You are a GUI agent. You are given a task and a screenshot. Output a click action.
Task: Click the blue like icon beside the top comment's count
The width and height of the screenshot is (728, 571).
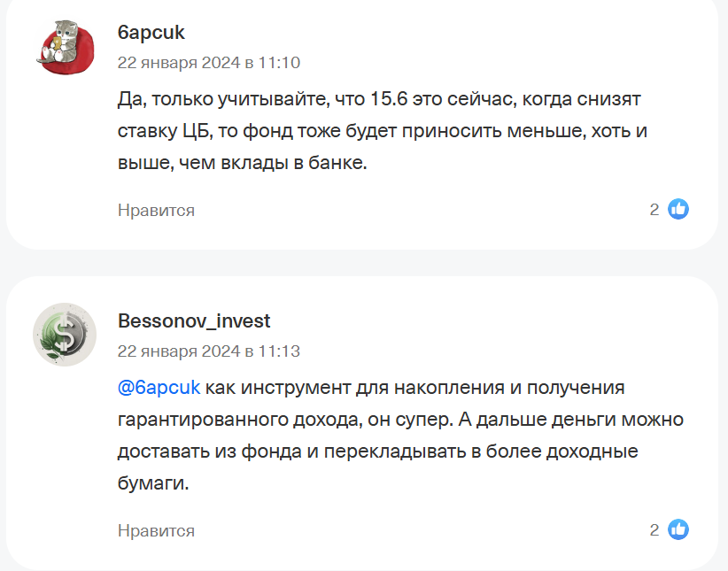679,210
